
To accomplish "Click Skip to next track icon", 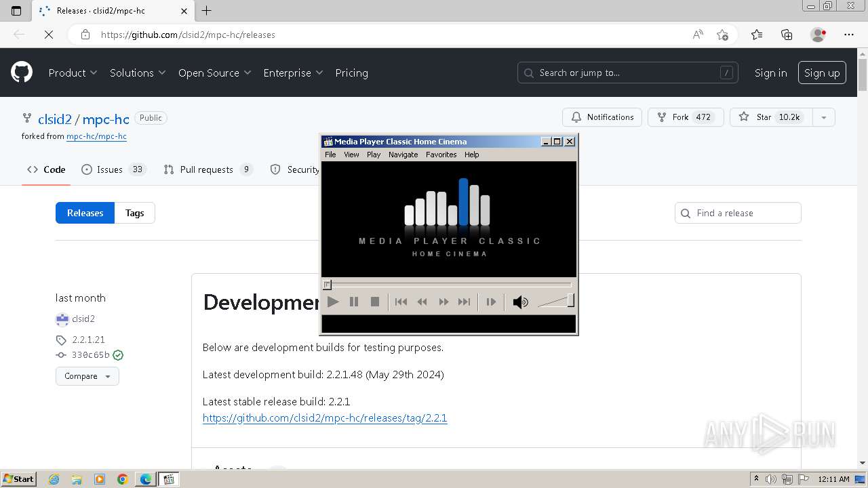I will 464,302.
